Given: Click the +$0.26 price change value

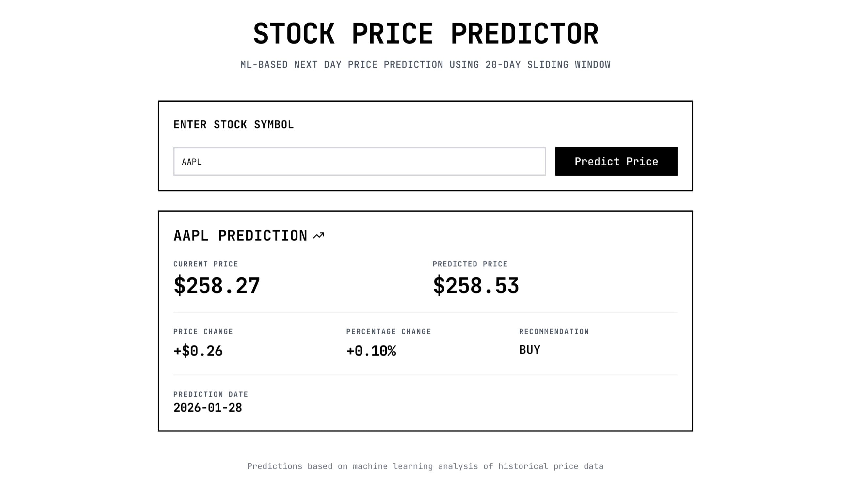Looking at the screenshot, I should [198, 351].
